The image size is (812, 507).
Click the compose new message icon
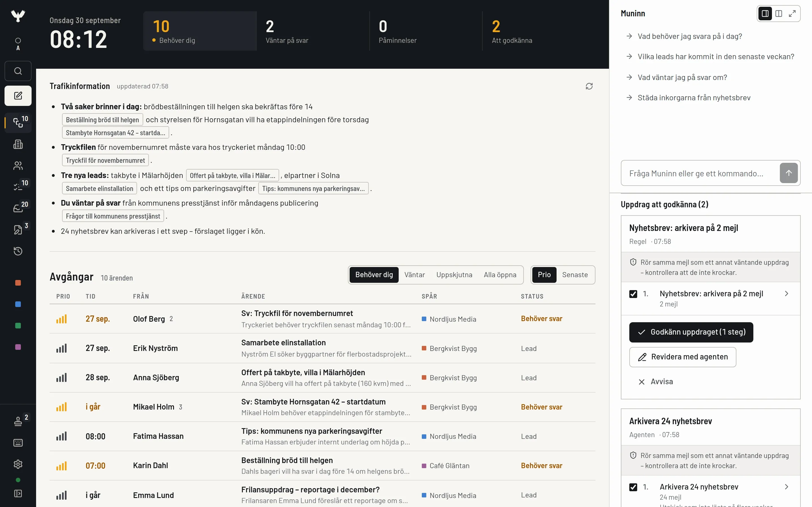pos(18,95)
